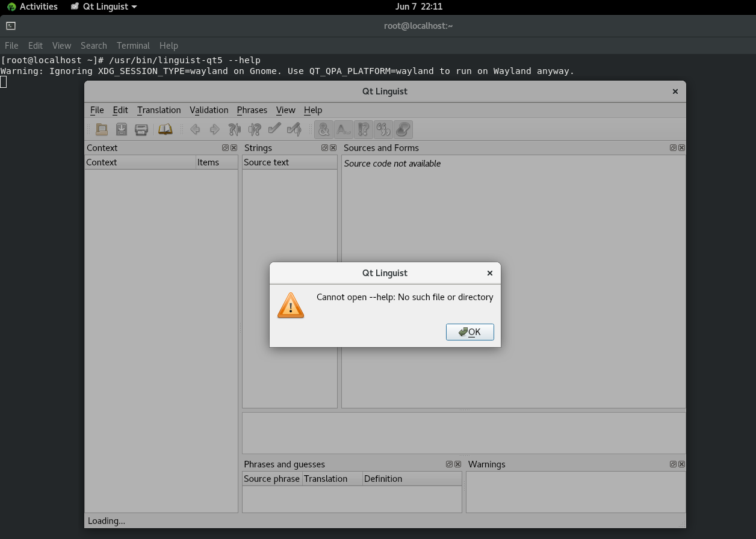Image resolution: width=756 pixels, height=539 pixels.
Task: Open the Translation menu
Action: pos(159,110)
